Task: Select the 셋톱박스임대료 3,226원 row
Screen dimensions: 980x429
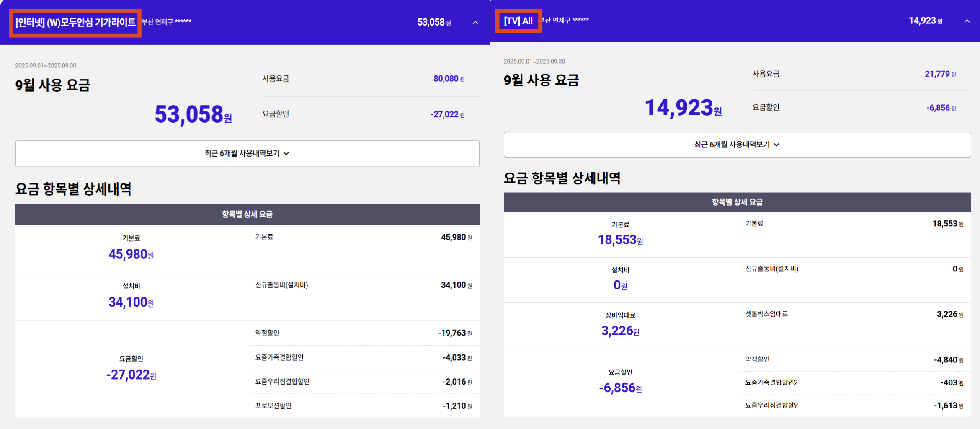Action: 854,314
